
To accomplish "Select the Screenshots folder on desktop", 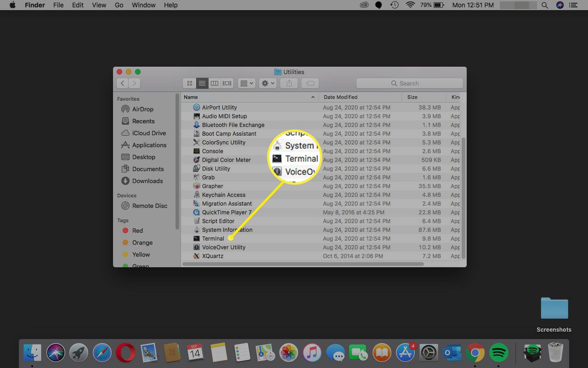I will tap(554, 315).
